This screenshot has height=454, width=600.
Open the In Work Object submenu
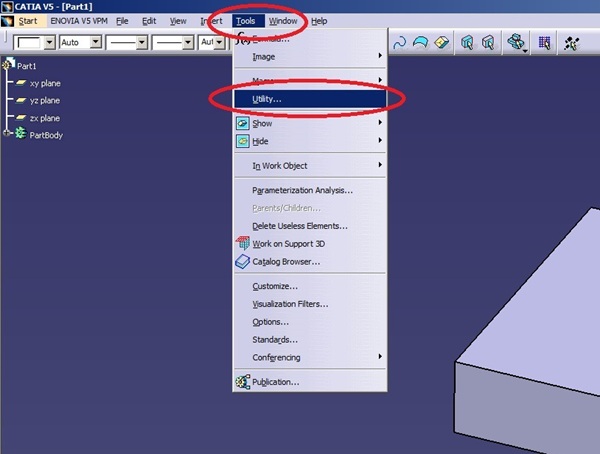[310, 166]
